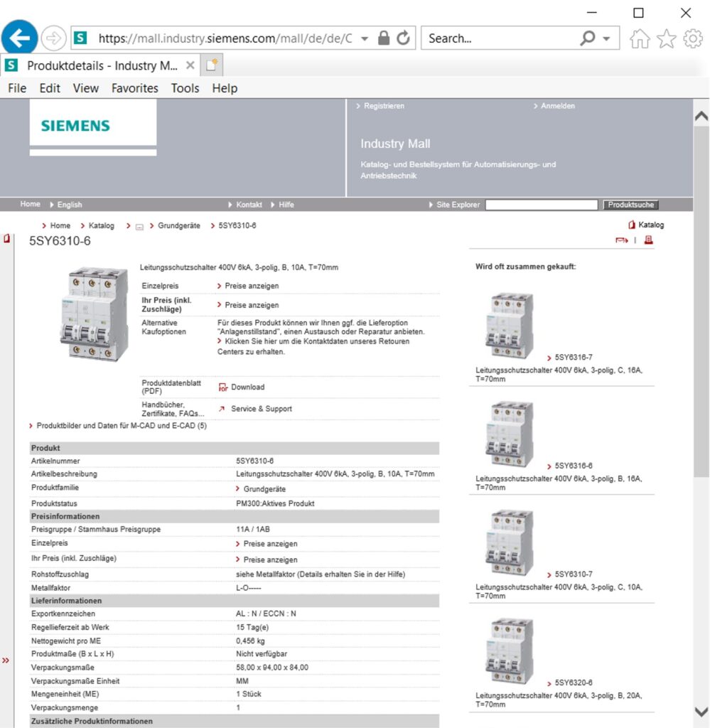
Task: Click the browser Back arrow button
Action: tap(20, 38)
